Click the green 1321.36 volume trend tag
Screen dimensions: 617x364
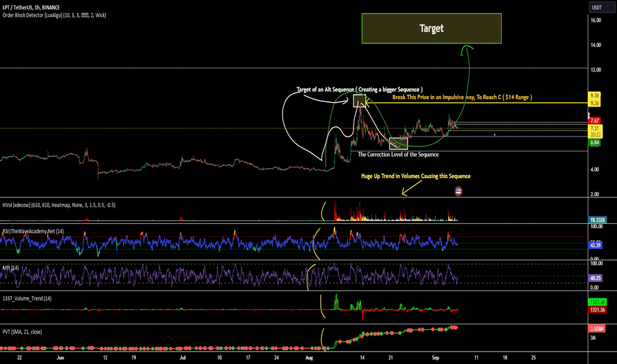(597, 302)
